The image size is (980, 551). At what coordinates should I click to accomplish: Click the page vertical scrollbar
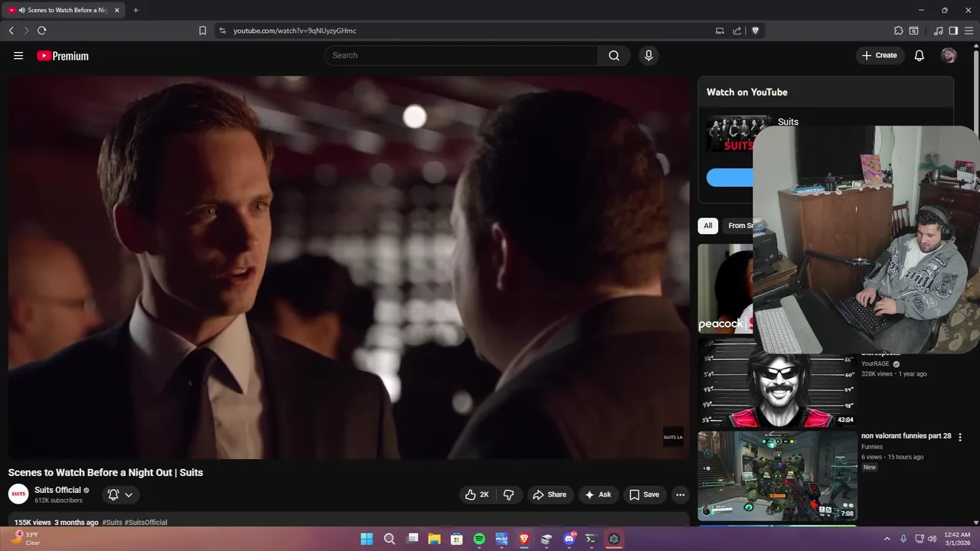pyautogui.click(x=975, y=283)
